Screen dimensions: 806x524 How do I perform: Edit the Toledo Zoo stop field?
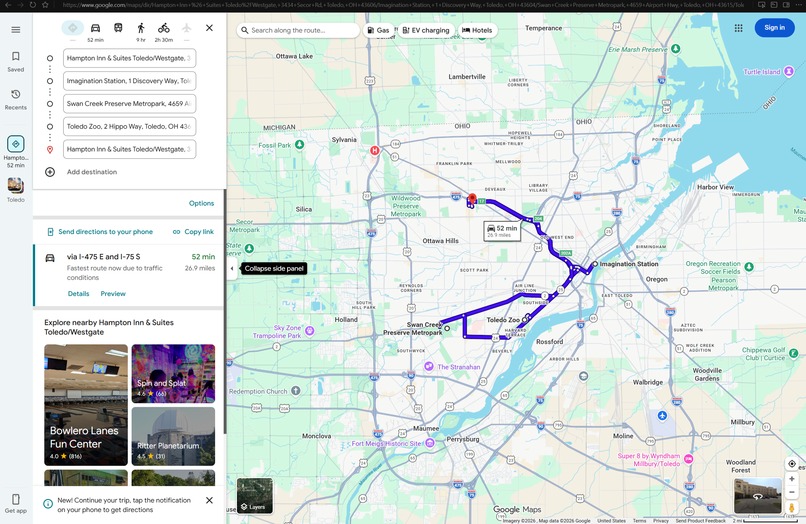130,127
